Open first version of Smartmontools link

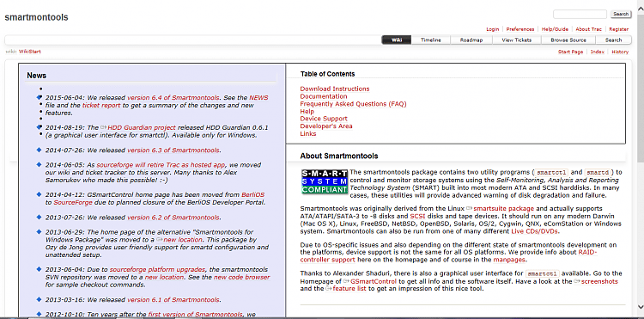[195, 315]
